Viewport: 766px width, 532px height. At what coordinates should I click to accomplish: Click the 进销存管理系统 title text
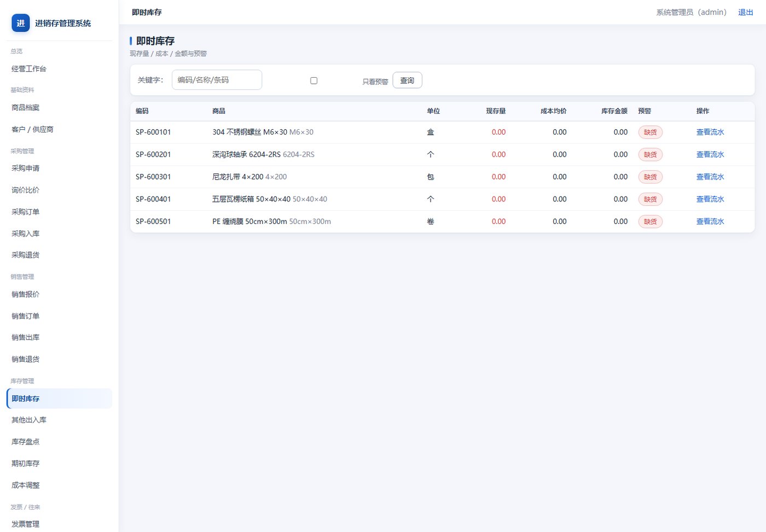tap(63, 23)
